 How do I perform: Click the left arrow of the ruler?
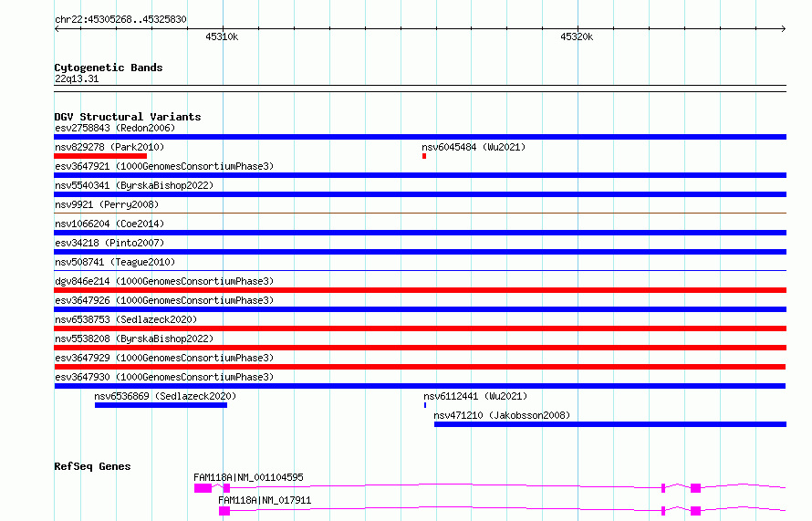click(57, 28)
